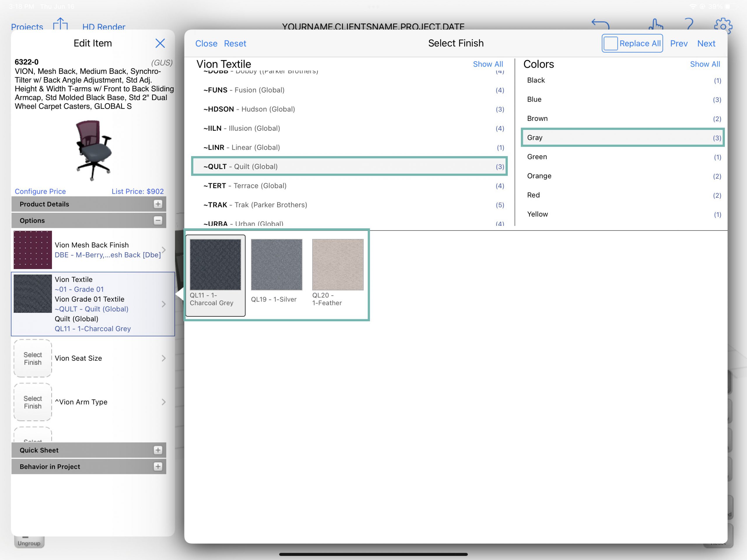The width and height of the screenshot is (747, 560).
Task: Show All Vion Textile patterns
Action: point(488,64)
